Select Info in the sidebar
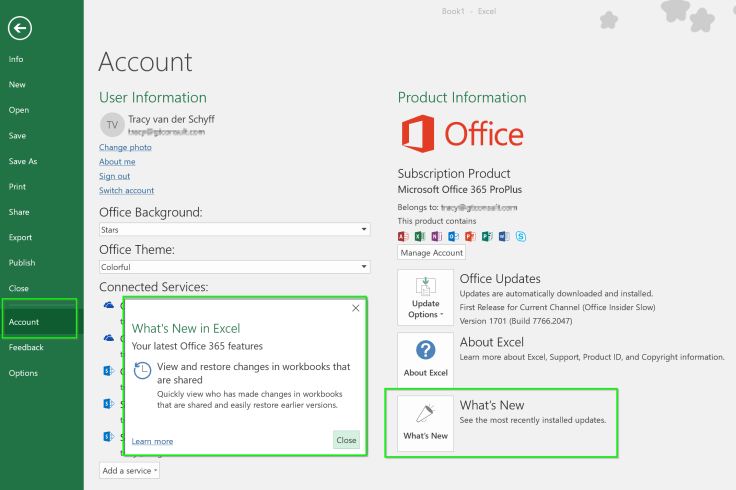Image resolution: width=736 pixels, height=490 pixels. coord(16,59)
